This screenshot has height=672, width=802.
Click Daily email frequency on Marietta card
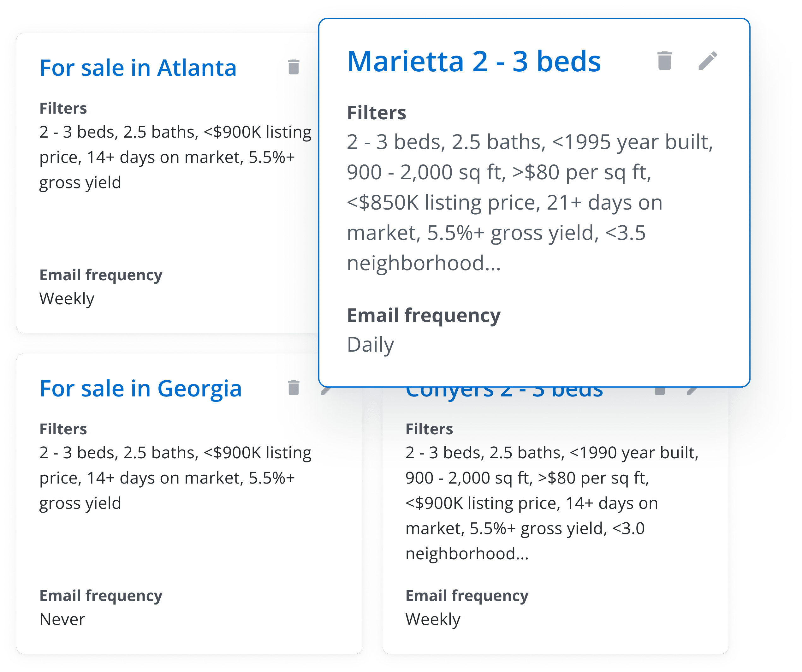coord(370,345)
